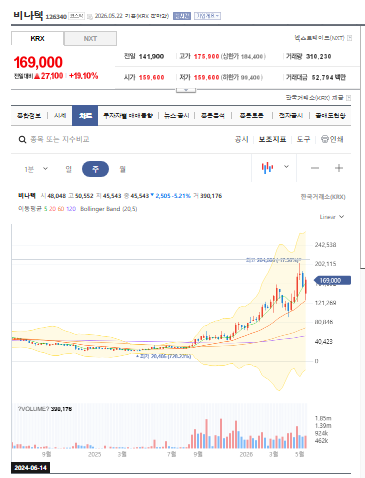Click the blue 실시간 badge by the date

[x=182, y=16]
